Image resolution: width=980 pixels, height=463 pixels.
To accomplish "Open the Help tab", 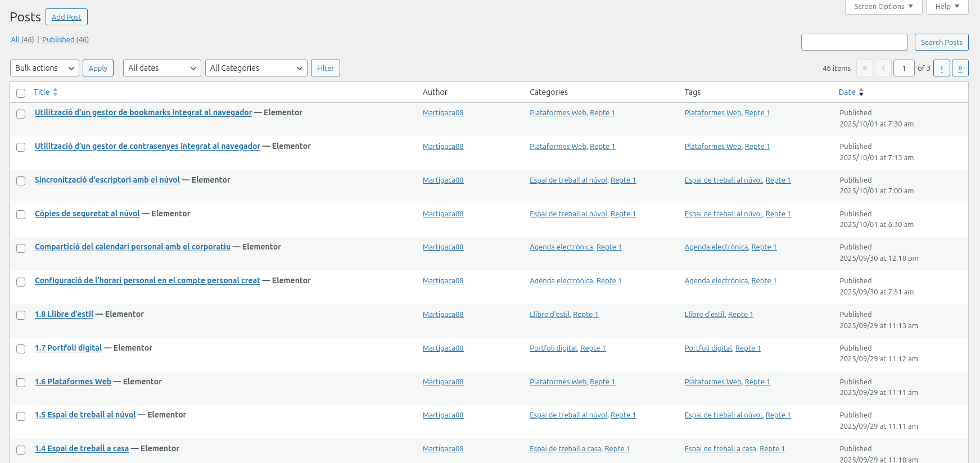I will click(x=947, y=7).
